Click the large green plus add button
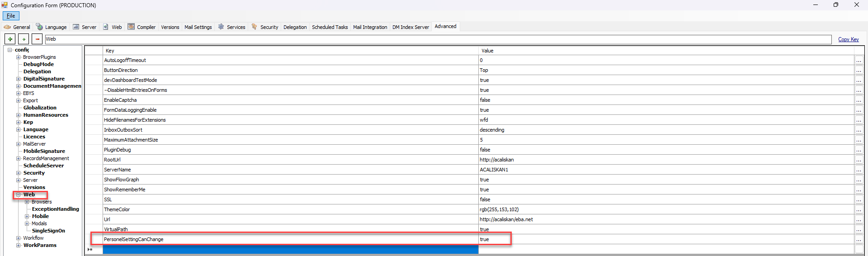The width and height of the screenshot is (868, 256). point(10,39)
